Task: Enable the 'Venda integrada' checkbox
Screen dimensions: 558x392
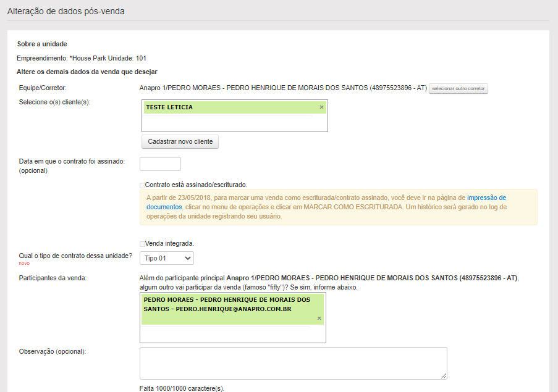Action: [143, 244]
